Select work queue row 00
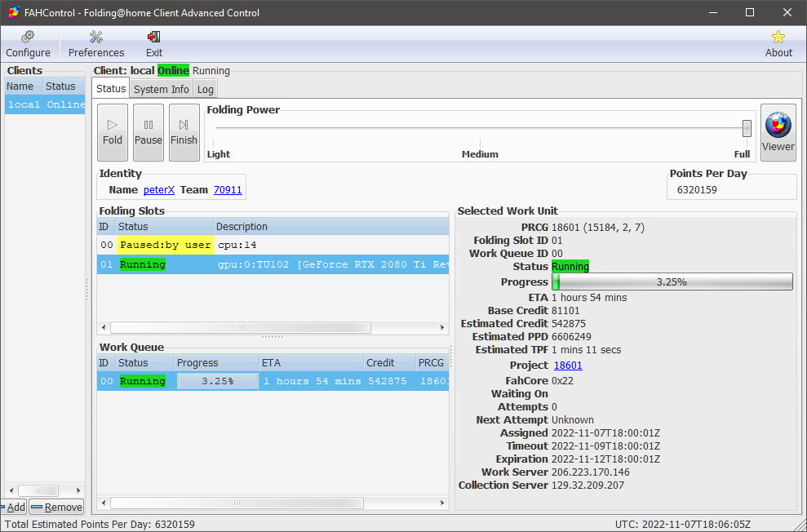 tap(273, 381)
